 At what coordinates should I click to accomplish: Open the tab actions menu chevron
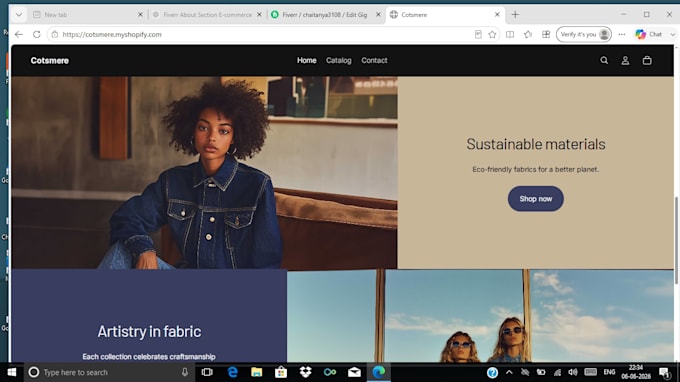(x=19, y=14)
